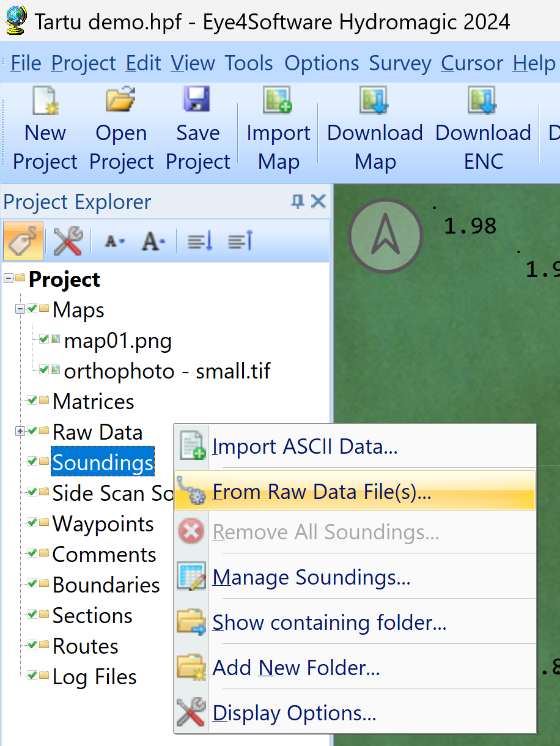
Task: Select the Routes tree item
Action: pos(86,646)
